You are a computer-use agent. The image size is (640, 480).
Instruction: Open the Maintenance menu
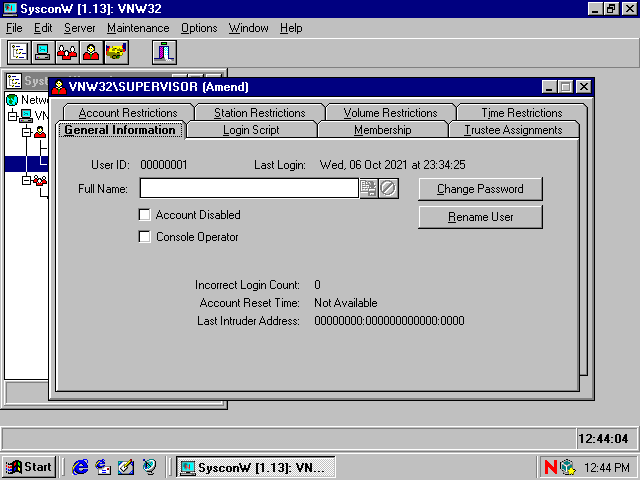click(x=138, y=28)
